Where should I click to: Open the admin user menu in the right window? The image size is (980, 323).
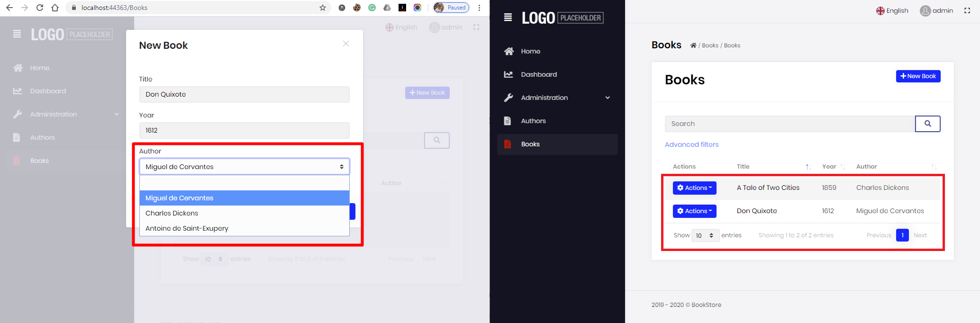[936, 10]
